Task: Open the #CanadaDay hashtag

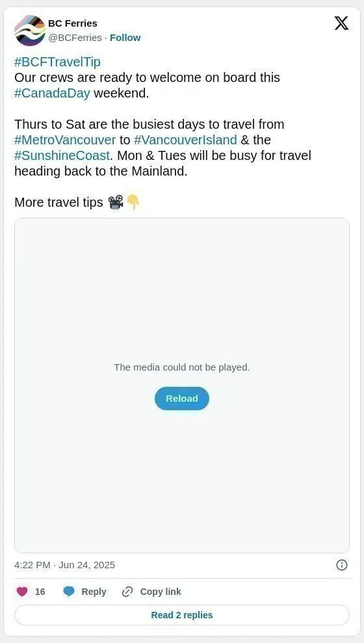Action: (x=52, y=94)
